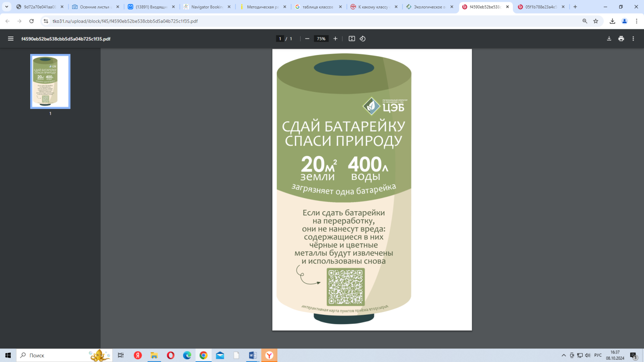Toggle the PDF sidebar menu icon
Viewport: 644px width, 362px height.
(x=10, y=39)
